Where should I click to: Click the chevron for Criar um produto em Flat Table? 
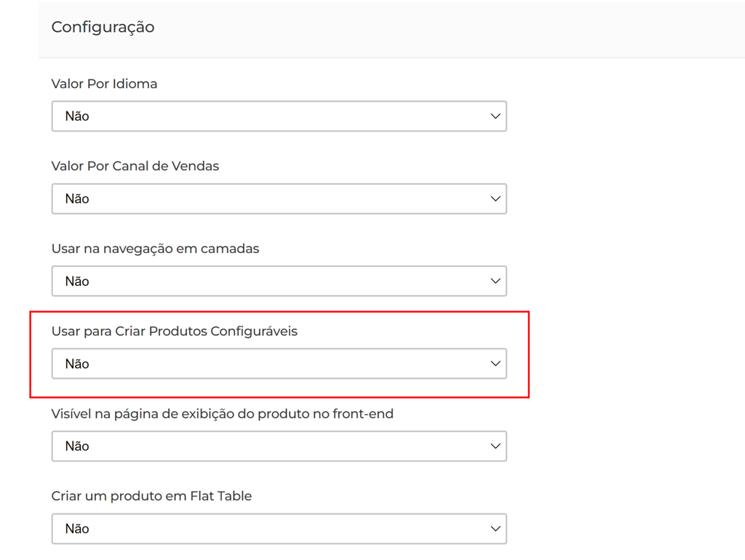click(495, 529)
